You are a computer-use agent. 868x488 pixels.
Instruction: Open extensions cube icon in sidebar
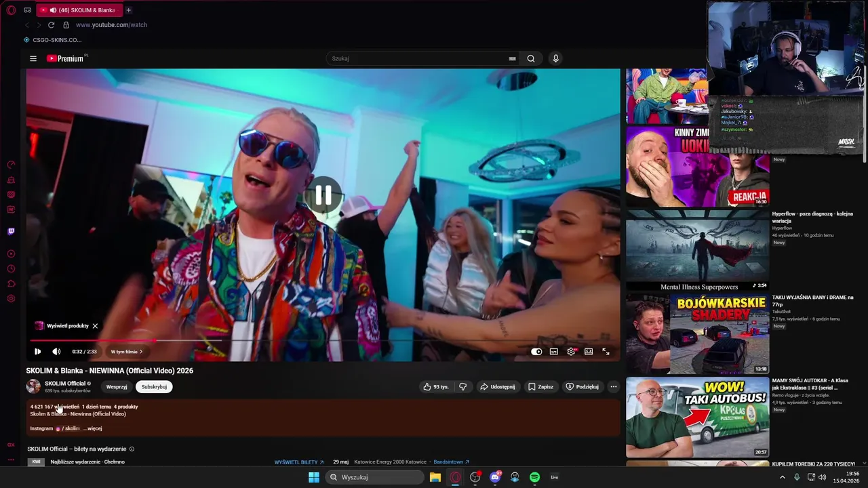pos(11,284)
